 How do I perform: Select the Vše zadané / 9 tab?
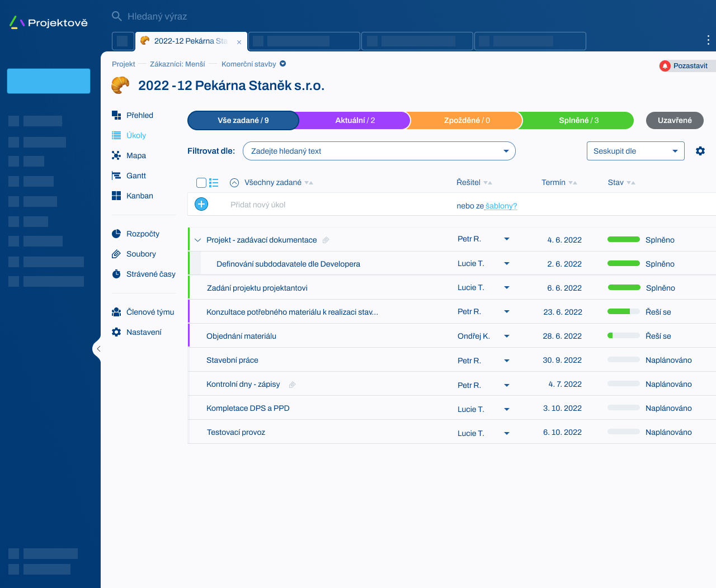[x=243, y=120]
